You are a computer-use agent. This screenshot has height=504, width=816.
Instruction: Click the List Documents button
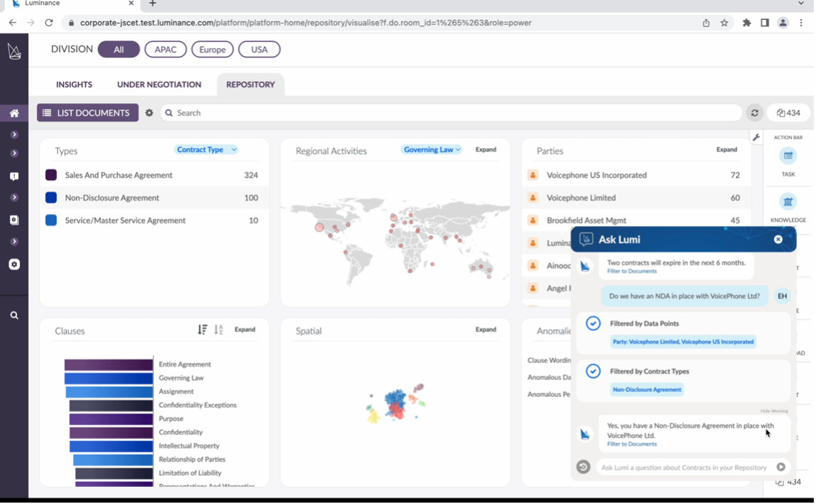point(87,113)
